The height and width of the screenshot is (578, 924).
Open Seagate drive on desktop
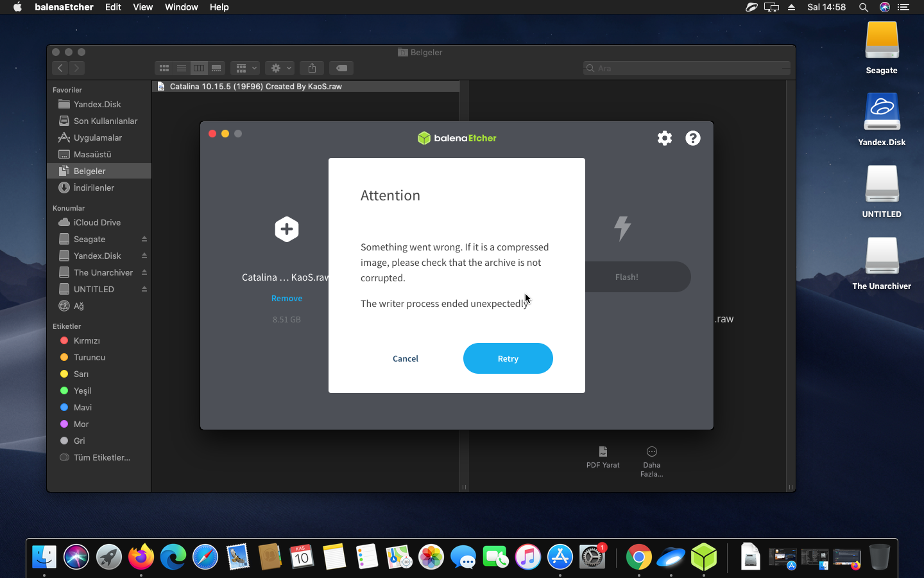(x=882, y=48)
